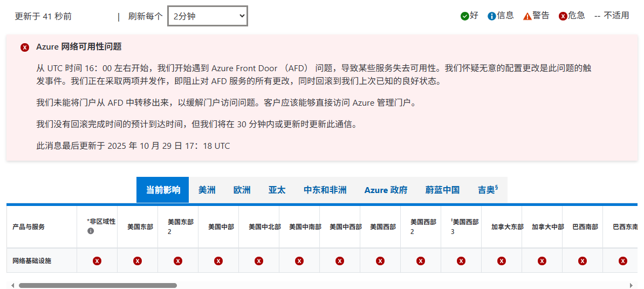
Task: Select the 蔚蓝中国 tab
Action: tap(442, 190)
